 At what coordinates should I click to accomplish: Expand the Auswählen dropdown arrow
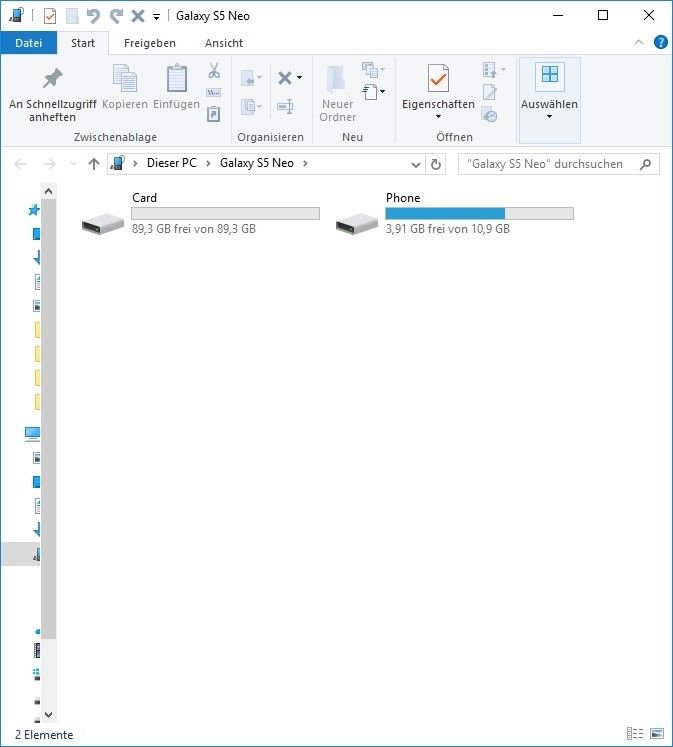549,117
